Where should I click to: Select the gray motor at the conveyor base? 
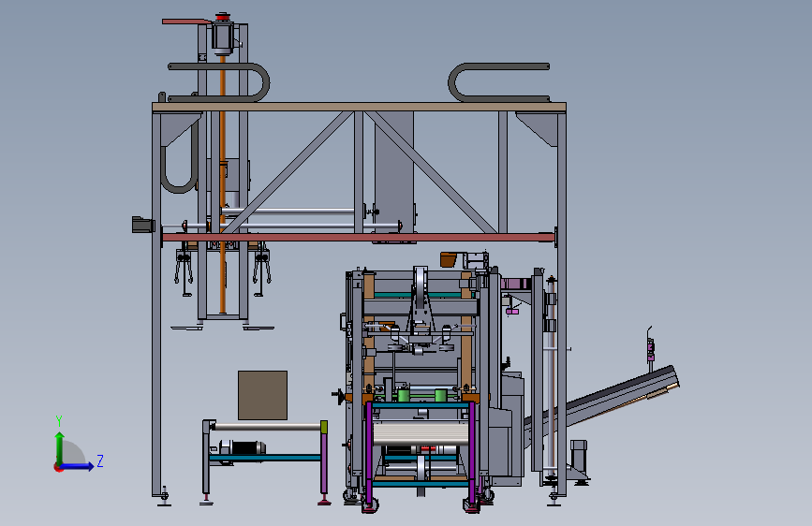coord(579,452)
